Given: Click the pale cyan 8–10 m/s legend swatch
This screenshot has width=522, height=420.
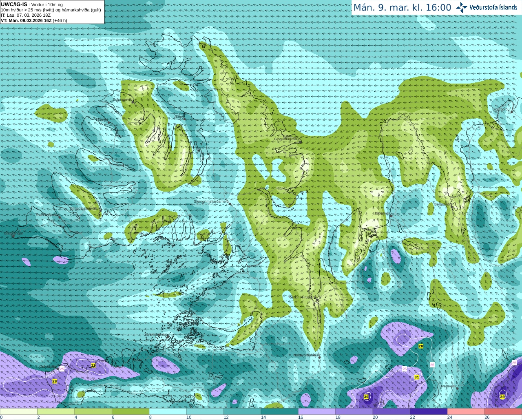Looking at the screenshot, I should (x=168, y=411).
